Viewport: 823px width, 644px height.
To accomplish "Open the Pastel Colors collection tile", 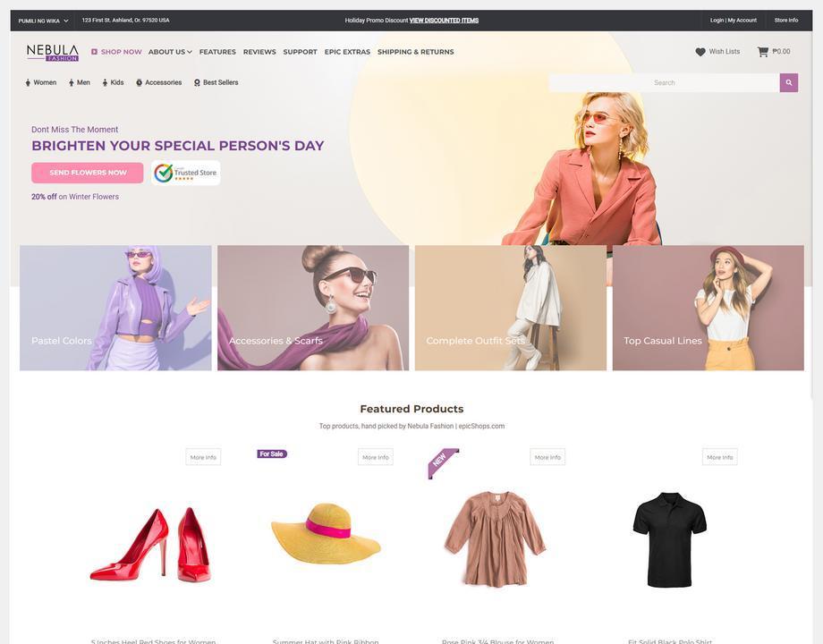I will pos(115,308).
